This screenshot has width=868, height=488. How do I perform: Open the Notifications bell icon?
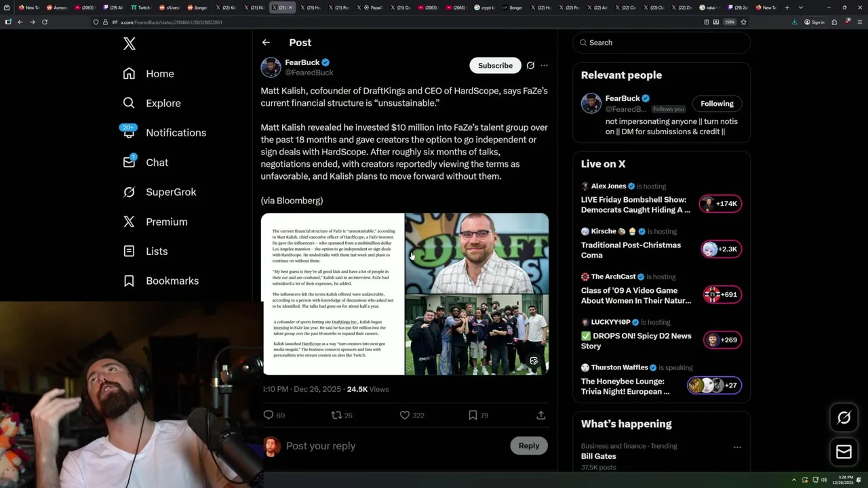click(x=129, y=132)
